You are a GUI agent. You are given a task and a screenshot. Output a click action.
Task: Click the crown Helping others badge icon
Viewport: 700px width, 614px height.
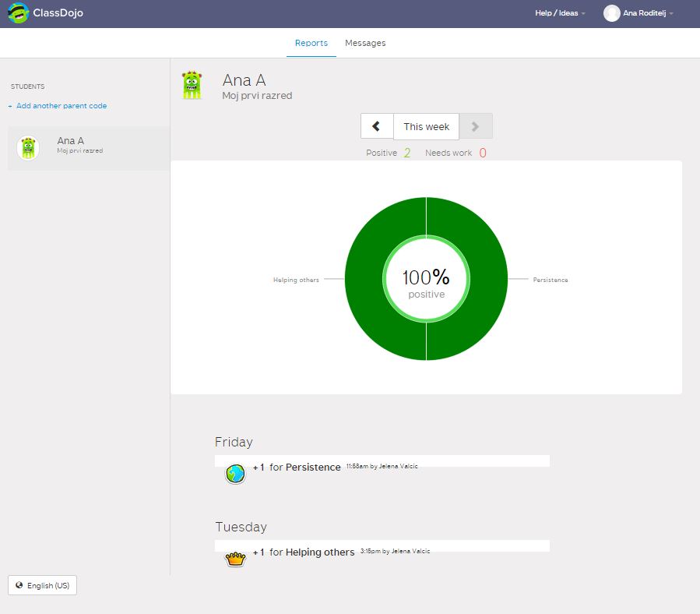tap(235, 558)
